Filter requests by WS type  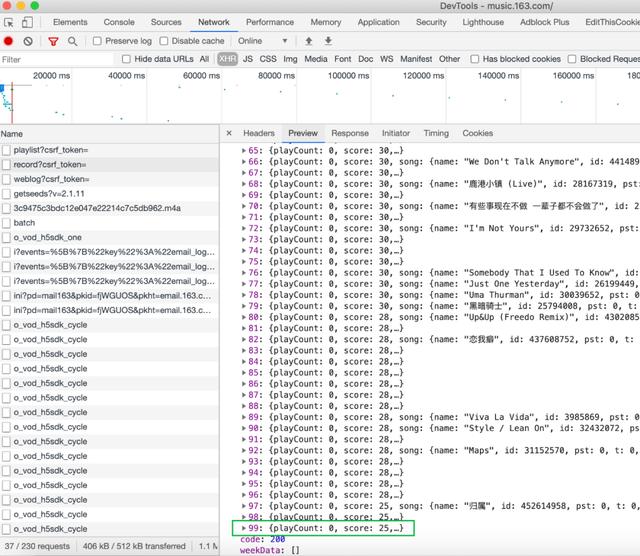pos(387,59)
